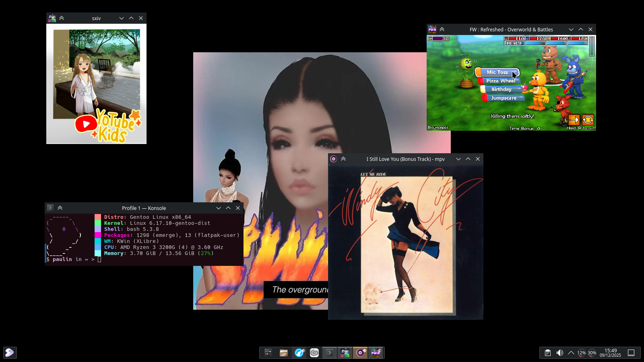Launch the file manager from taskbar

(x=284, y=353)
